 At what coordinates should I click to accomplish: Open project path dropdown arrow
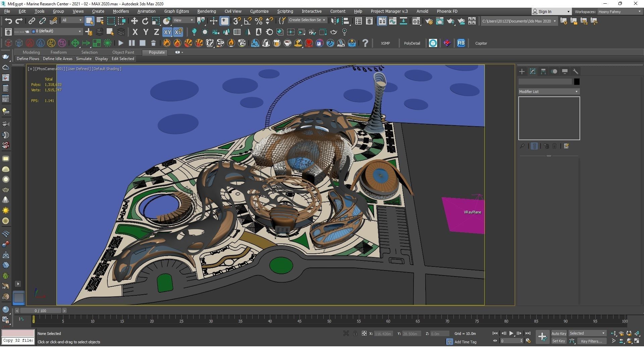pyautogui.click(x=554, y=21)
